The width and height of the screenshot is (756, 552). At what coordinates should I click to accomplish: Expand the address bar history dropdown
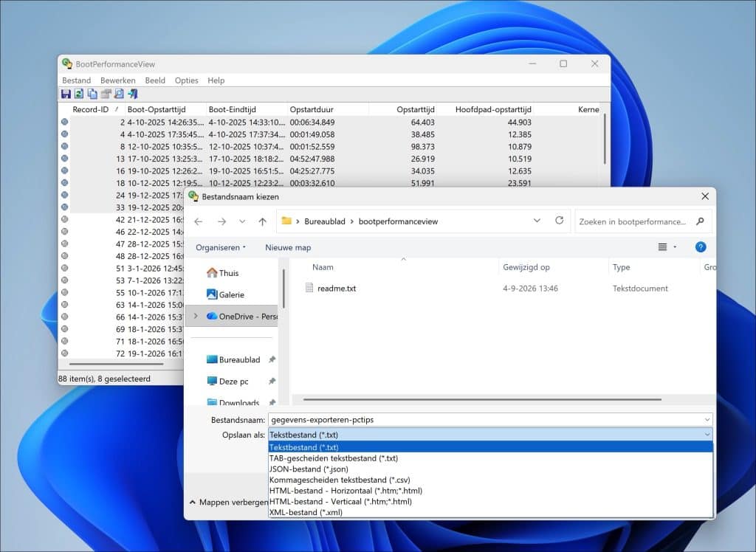[537, 221]
